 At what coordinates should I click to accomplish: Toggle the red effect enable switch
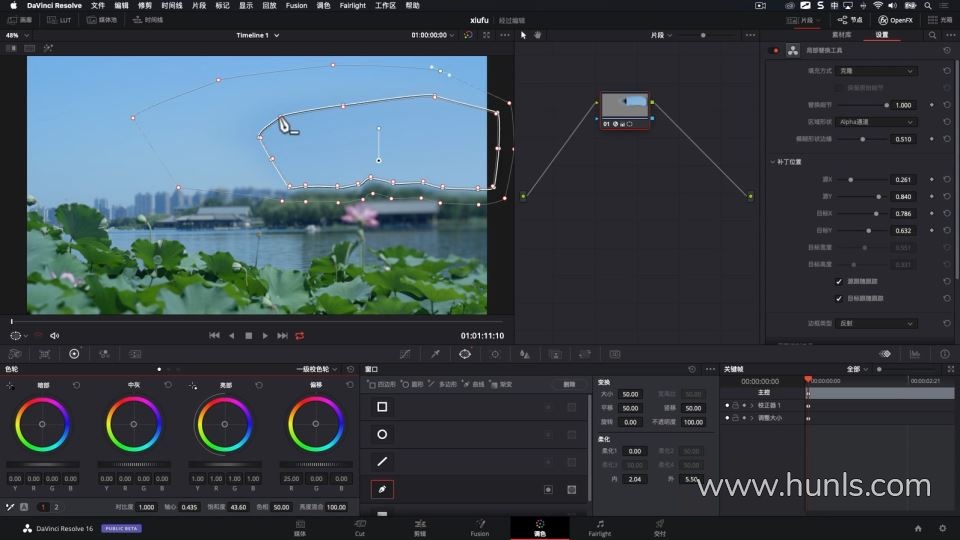pos(774,50)
